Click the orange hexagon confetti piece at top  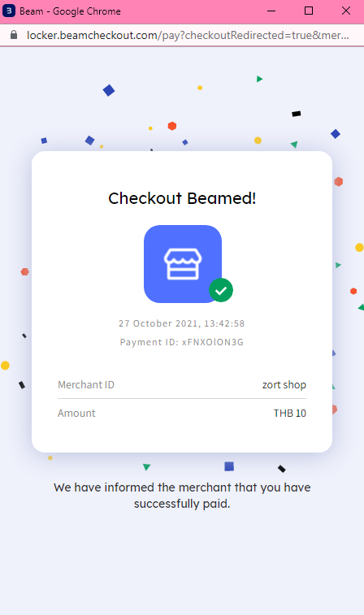pyautogui.click(x=171, y=126)
